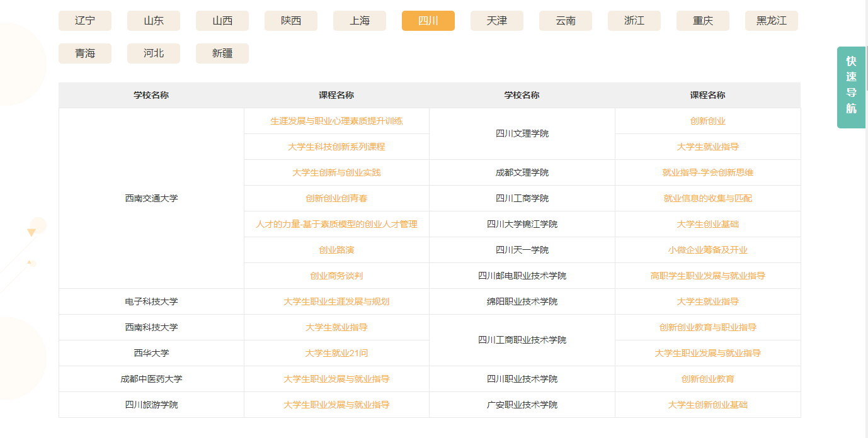Viewport: 868px width, 438px height.
Task: Open 人才的力量-基于素质模型的创业人才管理 course
Action: [x=336, y=224]
